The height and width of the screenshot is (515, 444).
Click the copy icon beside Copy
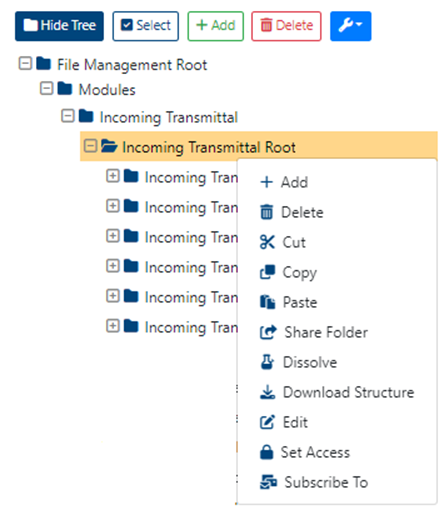[268, 272]
